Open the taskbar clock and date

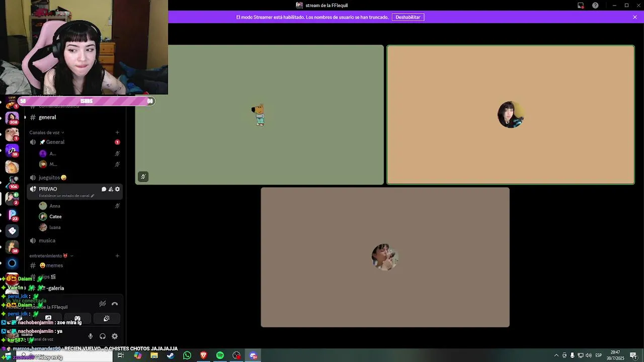click(x=615, y=355)
